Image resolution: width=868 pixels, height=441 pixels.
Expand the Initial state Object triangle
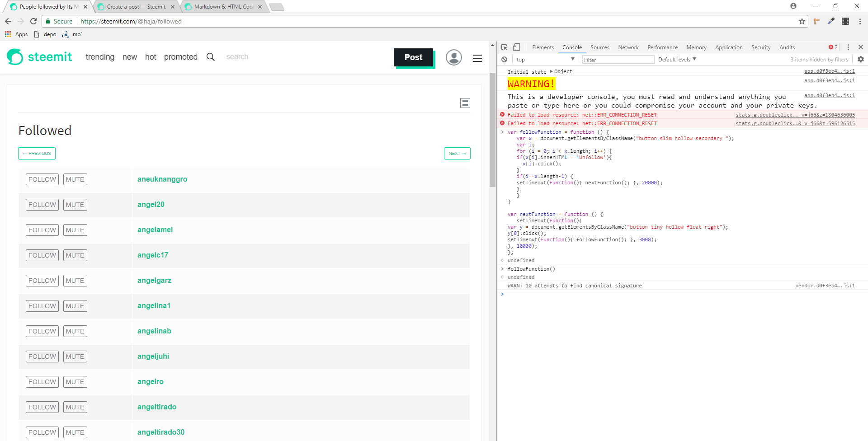pyautogui.click(x=551, y=71)
